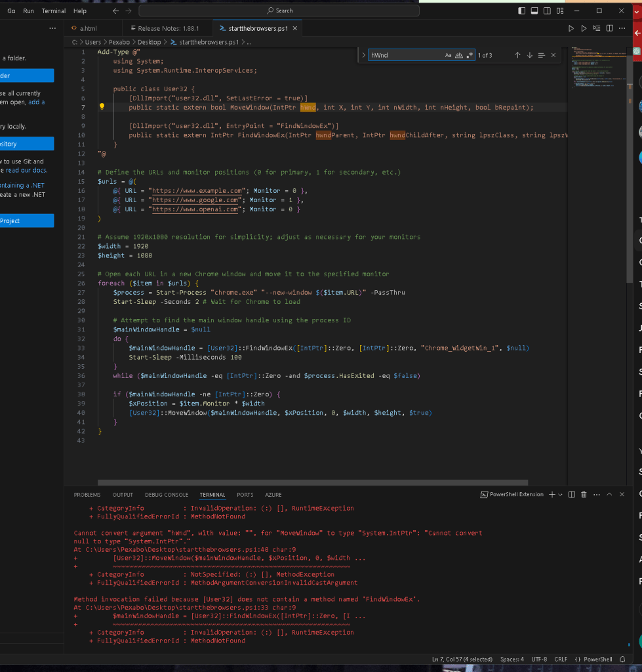Click the blue Project button in side bar

27,220
